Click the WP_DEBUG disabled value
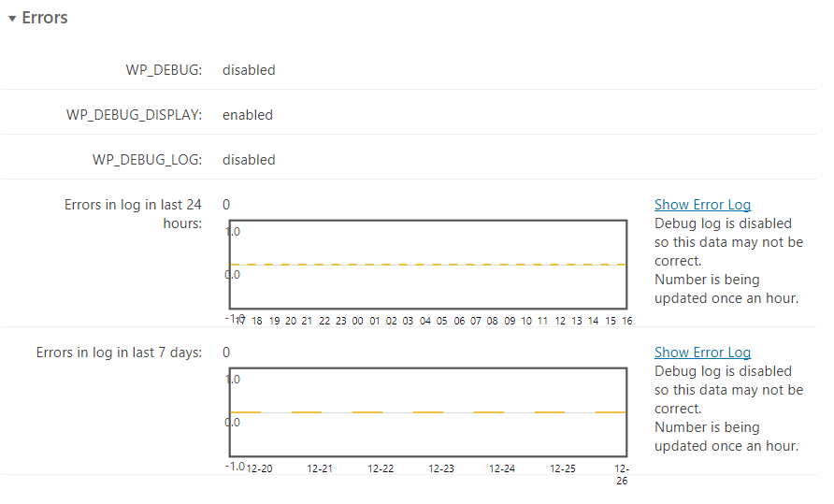Viewport: 834px width, 504px height. pos(249,70)
